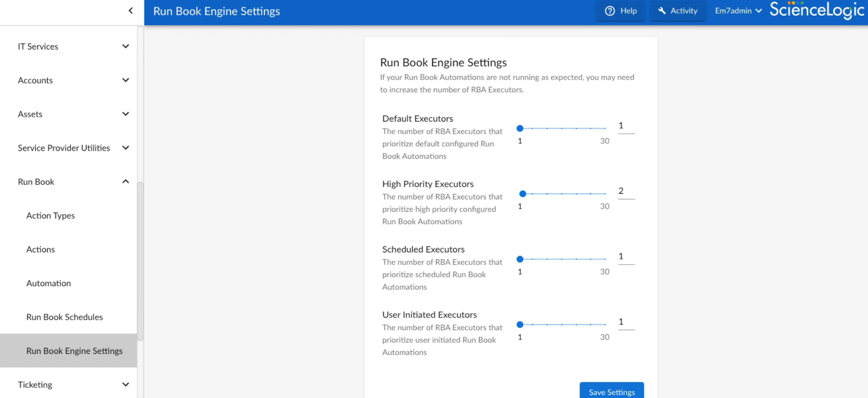Expand the Assets section chevron
The width and height of the screenshot is (868, 398).
[x=126, y=114]
